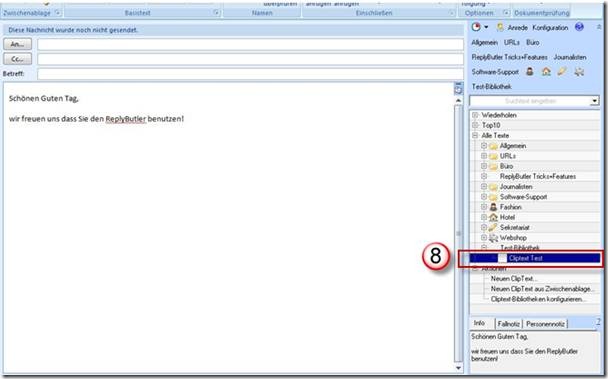Click the small arrow icon at the panel's top-right corner
The image size is (608, 379).
599,27
